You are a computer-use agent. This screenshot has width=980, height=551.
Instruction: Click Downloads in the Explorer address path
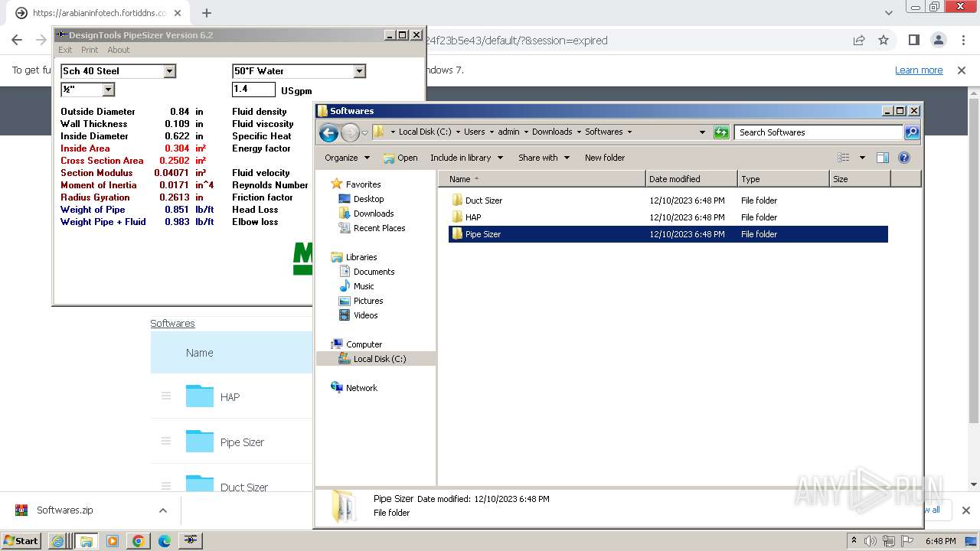click(552, 132)
